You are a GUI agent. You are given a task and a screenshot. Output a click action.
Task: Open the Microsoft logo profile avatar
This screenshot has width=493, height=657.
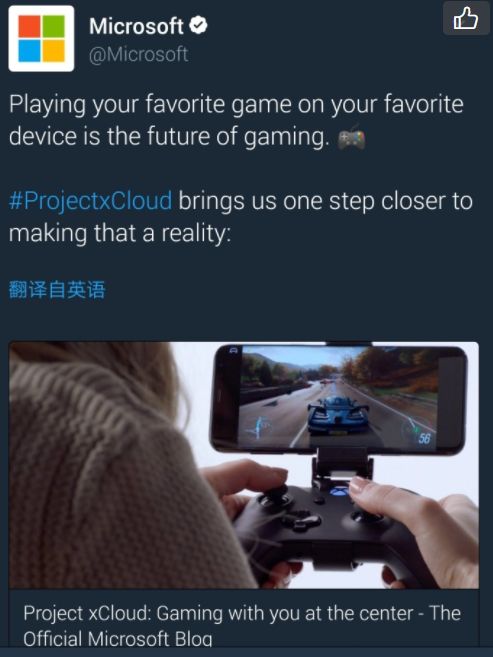pos(41,39)
